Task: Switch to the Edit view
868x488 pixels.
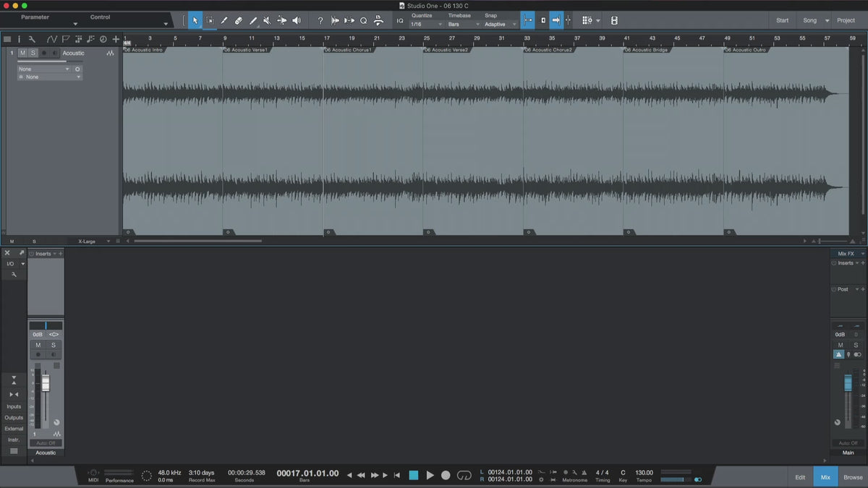Action: click(800, 477)
